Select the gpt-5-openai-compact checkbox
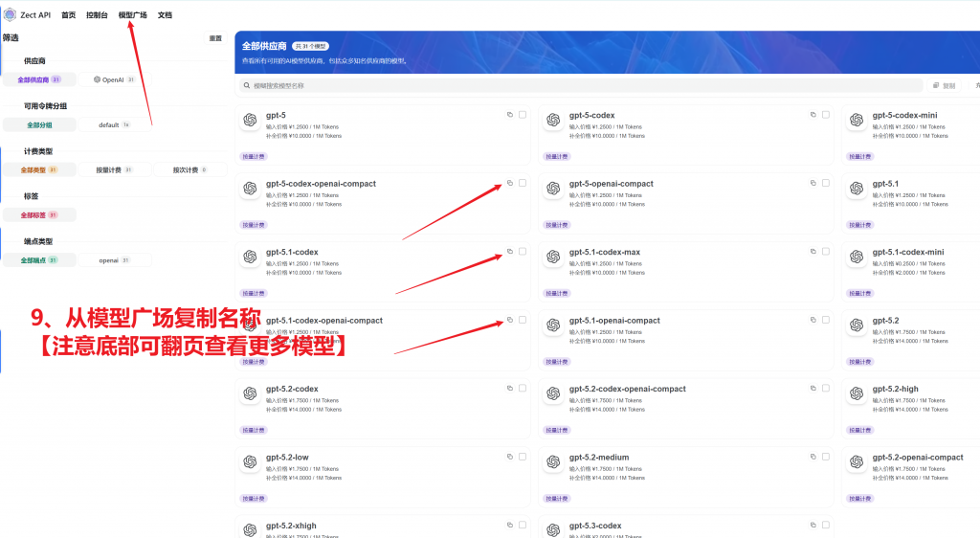The image size is (980, 538). [826, 183]
